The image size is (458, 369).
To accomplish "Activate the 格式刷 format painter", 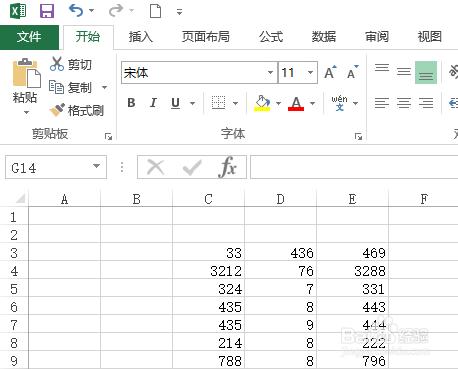I will click(x=77, y=110).
